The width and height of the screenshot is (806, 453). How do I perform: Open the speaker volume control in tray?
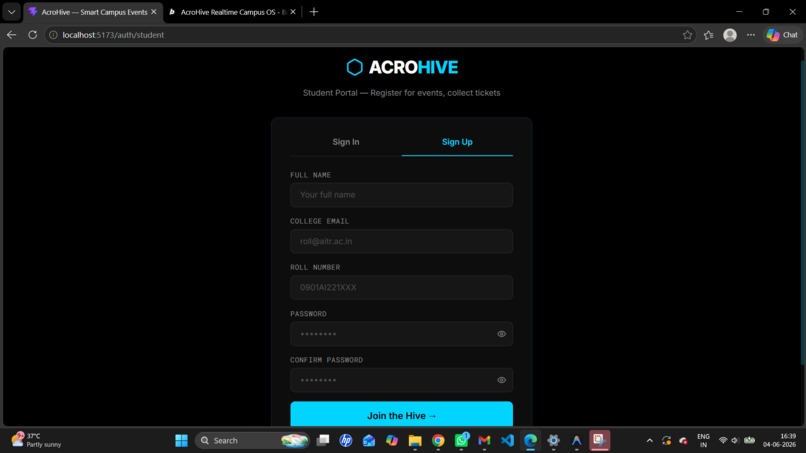coord(735,441)
